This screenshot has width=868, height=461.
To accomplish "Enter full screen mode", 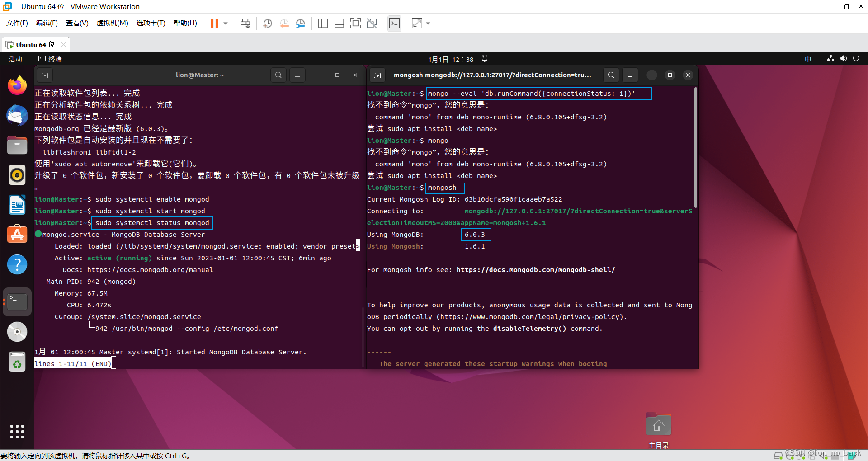I will pos(355,23).
